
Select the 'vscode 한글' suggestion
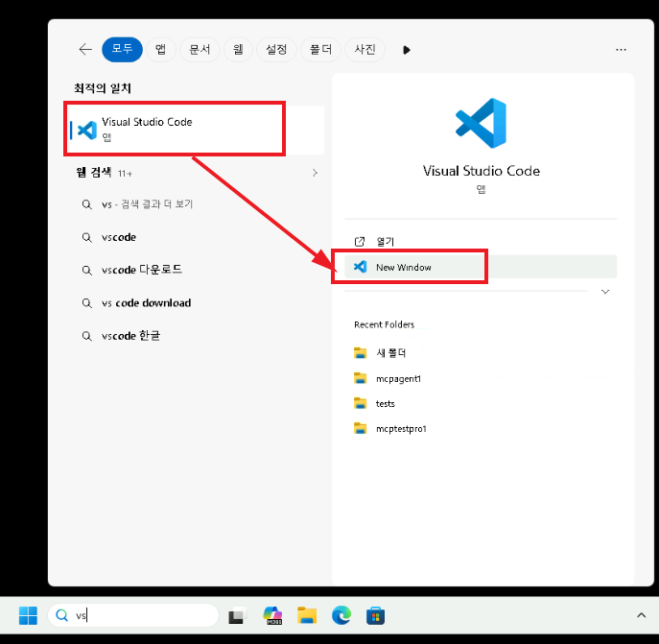click(x=121, y=336)
